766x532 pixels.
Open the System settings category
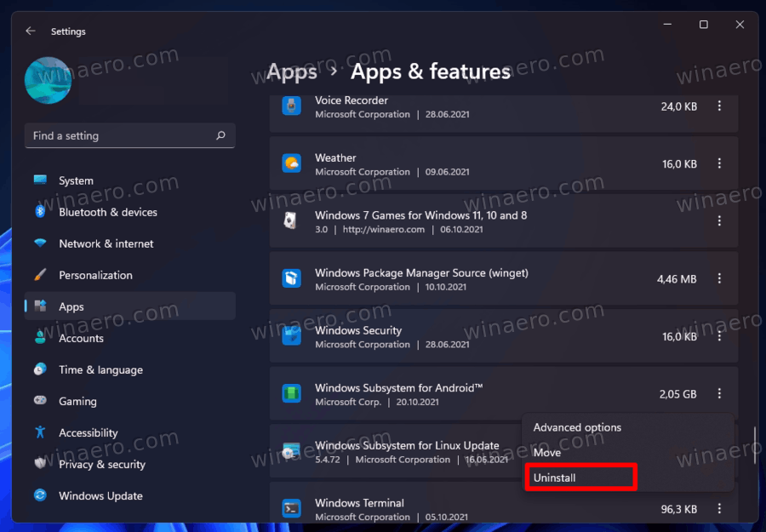[130, 180]
